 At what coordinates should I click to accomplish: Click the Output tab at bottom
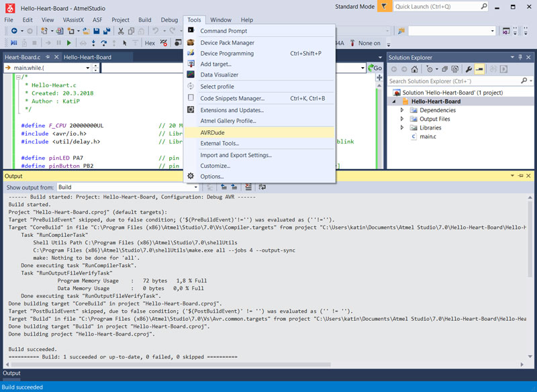click(11, 373)
